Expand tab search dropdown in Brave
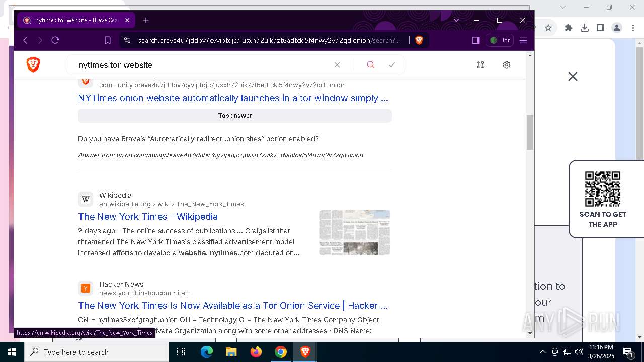The height and width of the screenshot is (362, 644). click(456, 20)
